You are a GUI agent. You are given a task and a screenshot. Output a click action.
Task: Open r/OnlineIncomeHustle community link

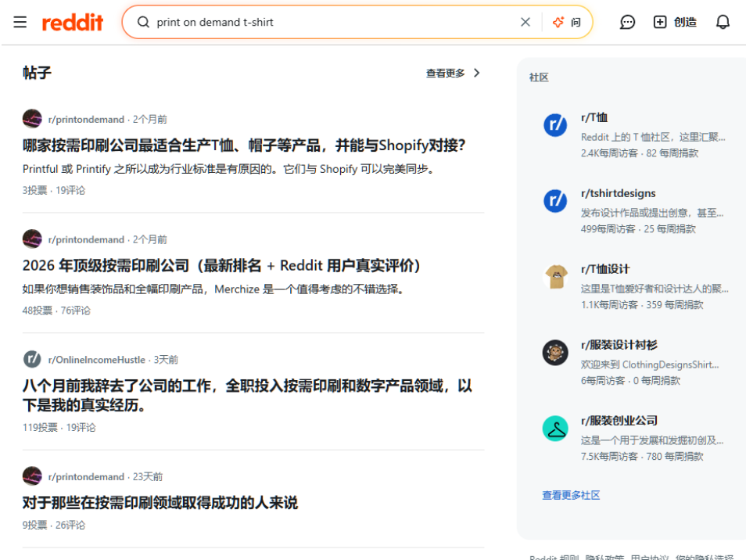point(97,360)
